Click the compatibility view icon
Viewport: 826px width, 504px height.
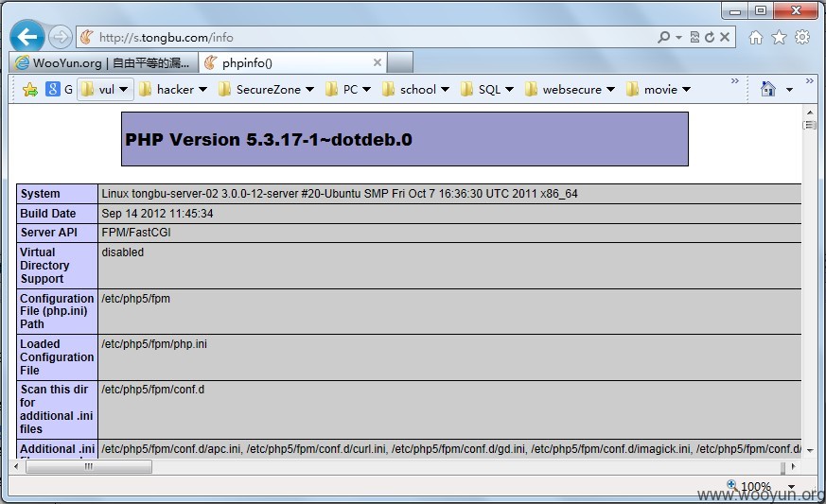click(x=694, y=37)
